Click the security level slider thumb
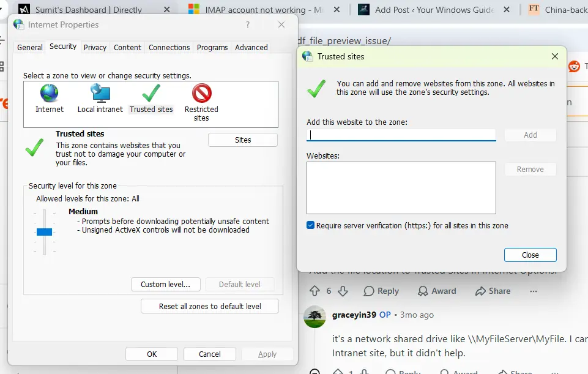The image size is (588, 374). pos(44,232)
